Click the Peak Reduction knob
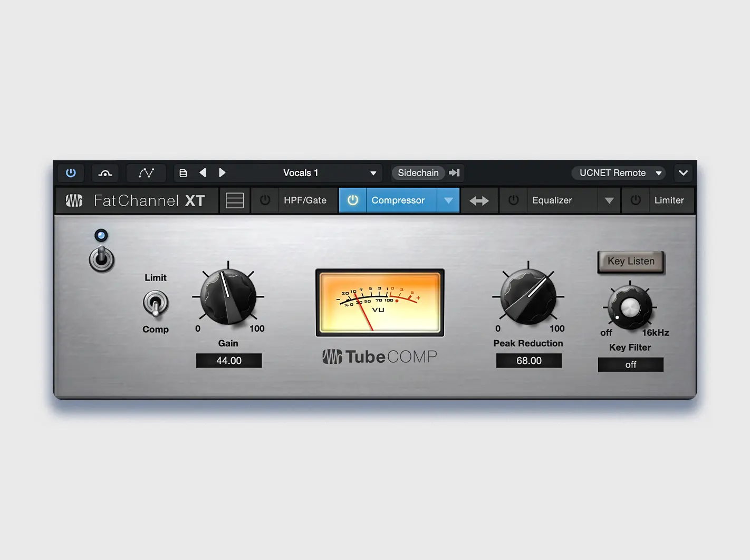 528,297
